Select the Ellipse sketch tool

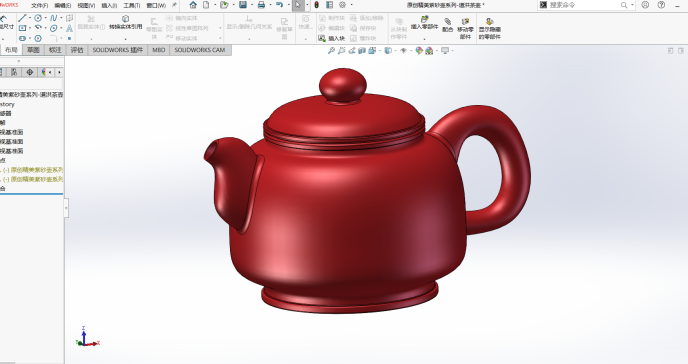click(54, 28)
